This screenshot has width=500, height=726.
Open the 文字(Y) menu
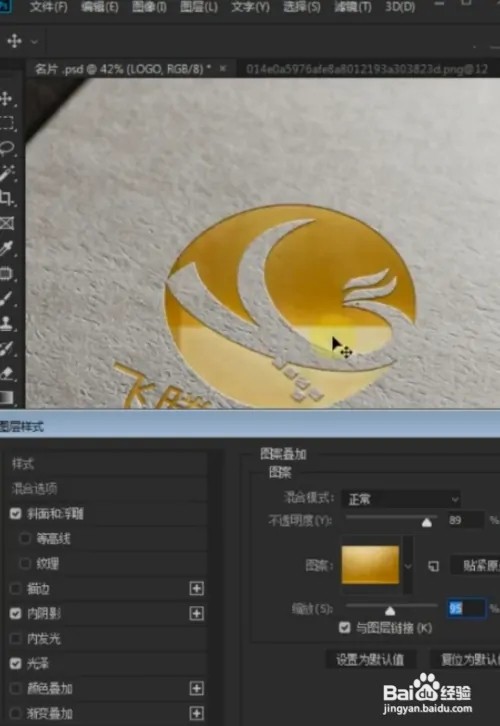(250, 7)
